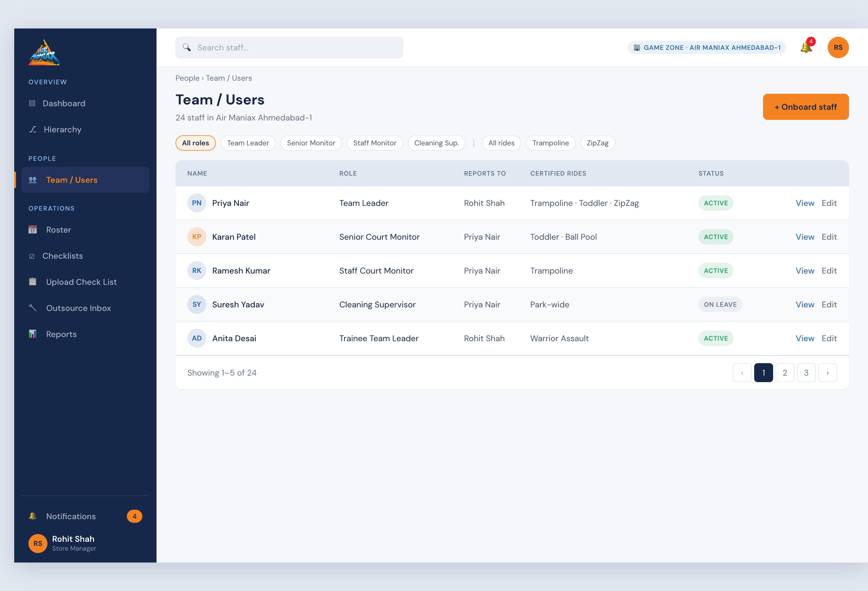Open Checklists menu item
This screenshot has height=591, width=868.
[x=85, y=256]
